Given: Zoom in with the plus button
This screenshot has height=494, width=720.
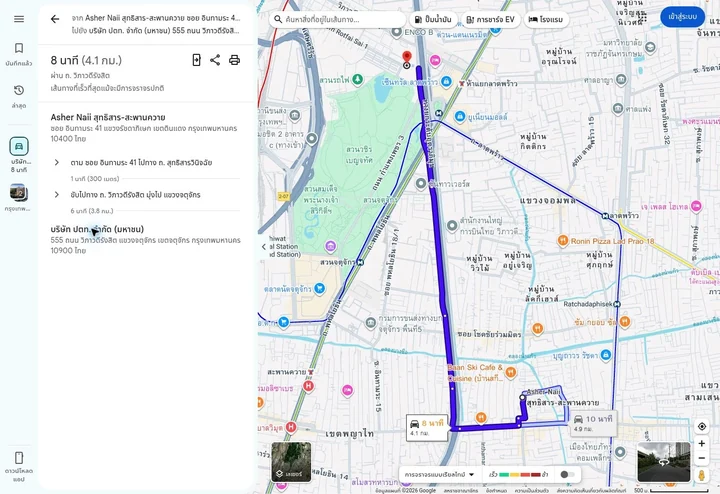Looking at the screenshot, I should point(702,443).
